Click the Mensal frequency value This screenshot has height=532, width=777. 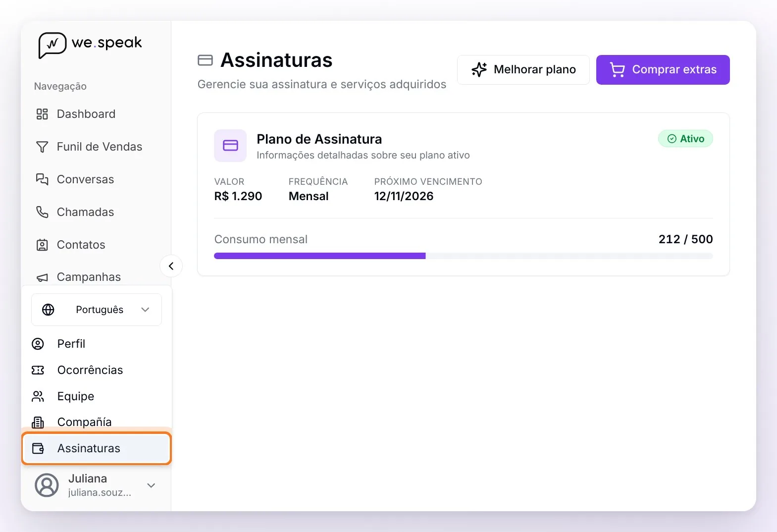click(x=309, y=196)
